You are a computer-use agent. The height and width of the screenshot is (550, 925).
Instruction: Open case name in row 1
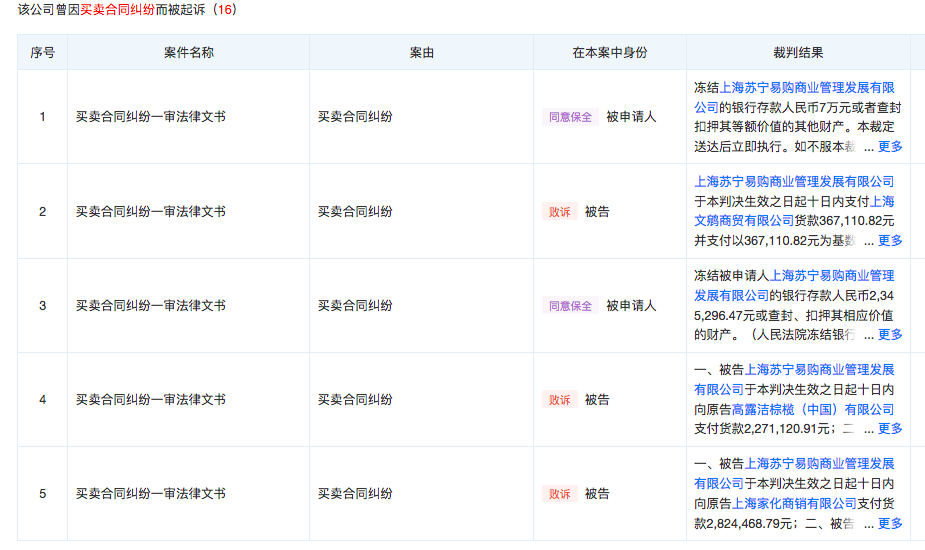pyautogui.click(x=150, y=117)
